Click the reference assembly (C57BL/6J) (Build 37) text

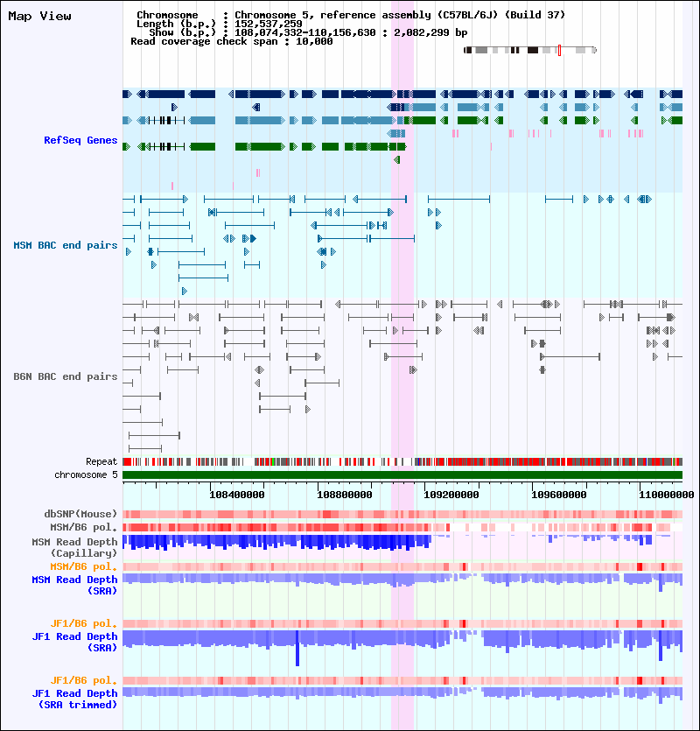pyautogui.click(x=443, y=15)
